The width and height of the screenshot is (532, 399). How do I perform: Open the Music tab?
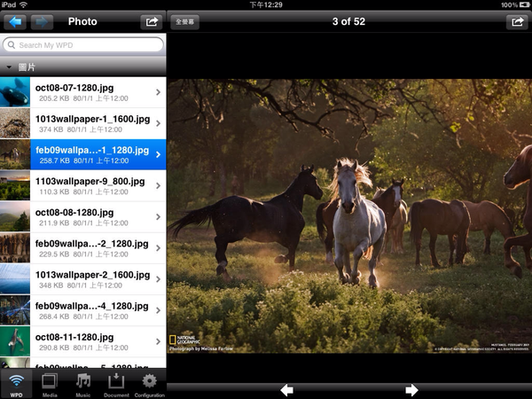(83, 384)
